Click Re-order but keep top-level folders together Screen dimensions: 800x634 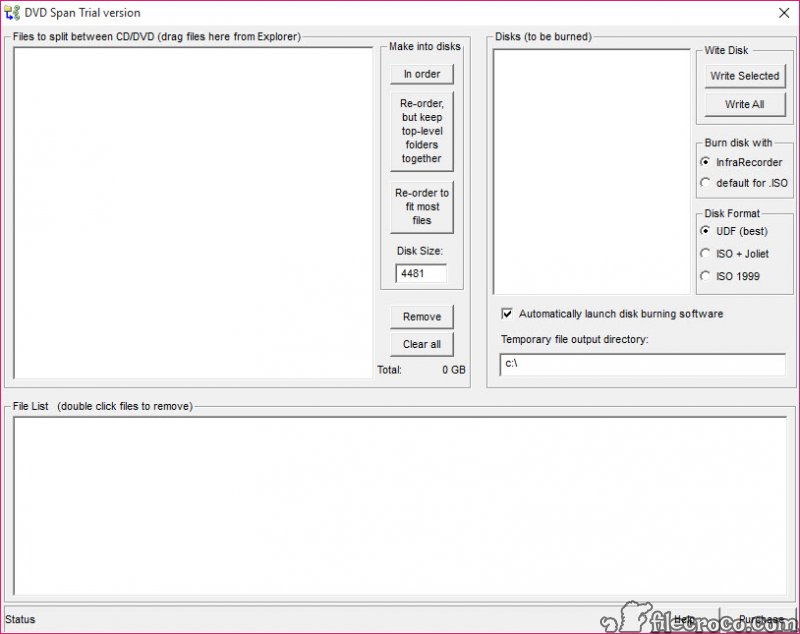click(x=422, y=131)
